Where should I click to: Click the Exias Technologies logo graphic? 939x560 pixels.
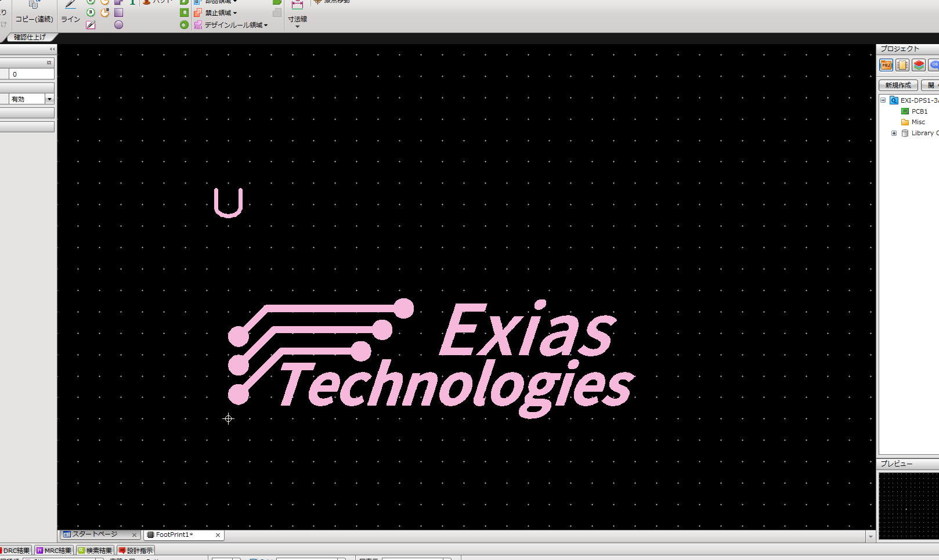[x=431, y=358]
